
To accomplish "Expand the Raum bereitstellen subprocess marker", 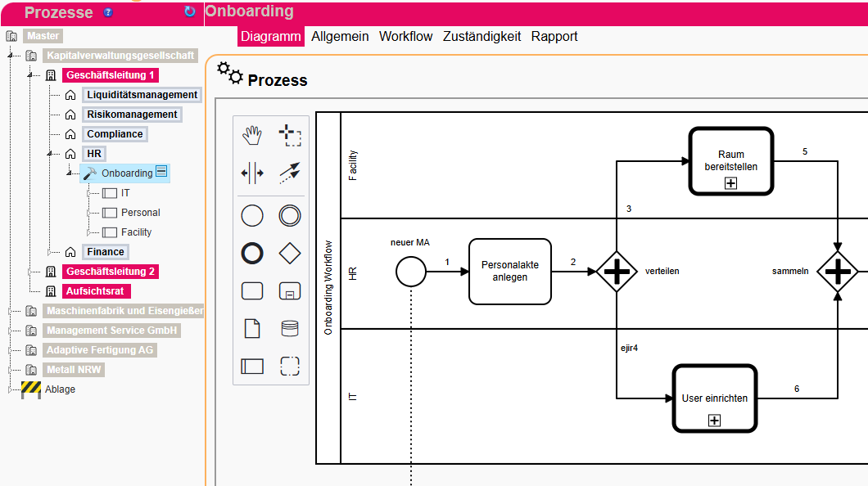I will pyautogui.click(x=731, y=183).
